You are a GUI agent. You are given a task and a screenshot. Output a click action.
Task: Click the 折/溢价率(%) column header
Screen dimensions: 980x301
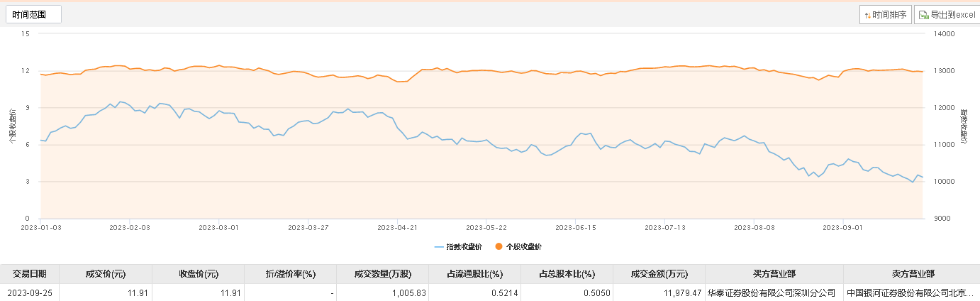[290, 274]
